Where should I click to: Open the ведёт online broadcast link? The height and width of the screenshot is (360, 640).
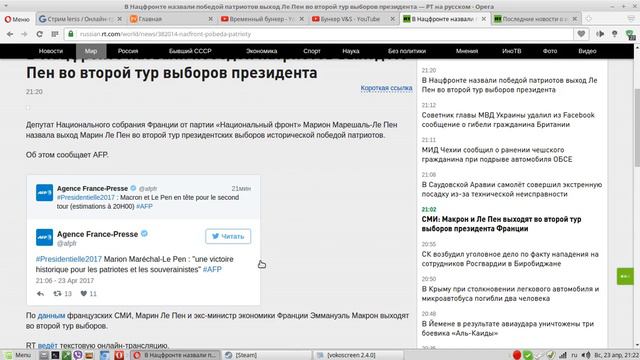pyautogui.click(x=47, y=346)
